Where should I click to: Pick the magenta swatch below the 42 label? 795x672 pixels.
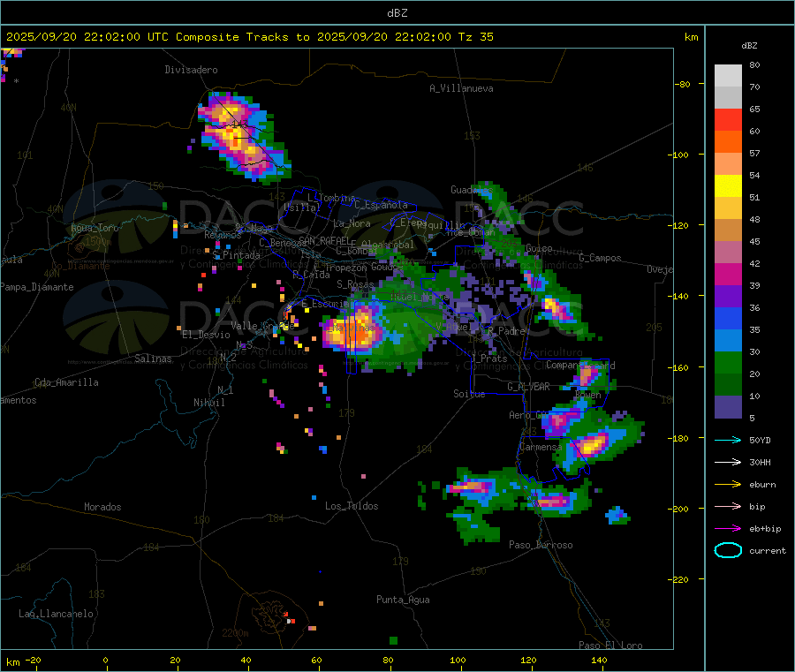(728, 274)
